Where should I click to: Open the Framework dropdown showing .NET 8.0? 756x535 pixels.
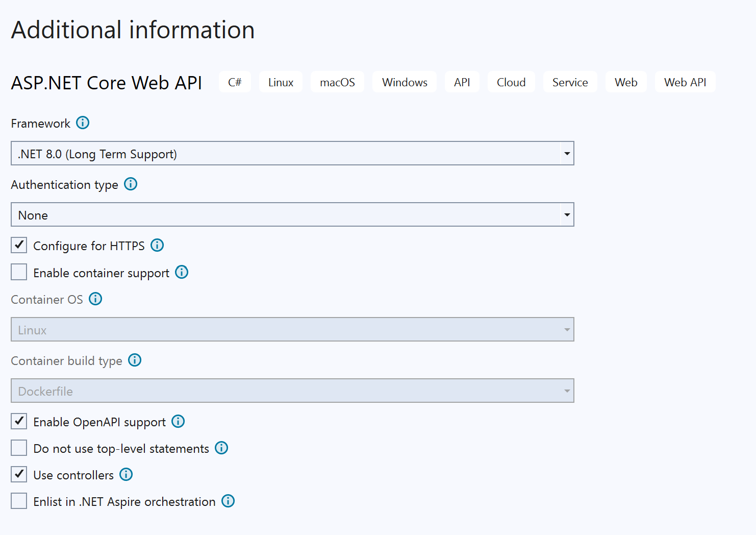point(292,154)
